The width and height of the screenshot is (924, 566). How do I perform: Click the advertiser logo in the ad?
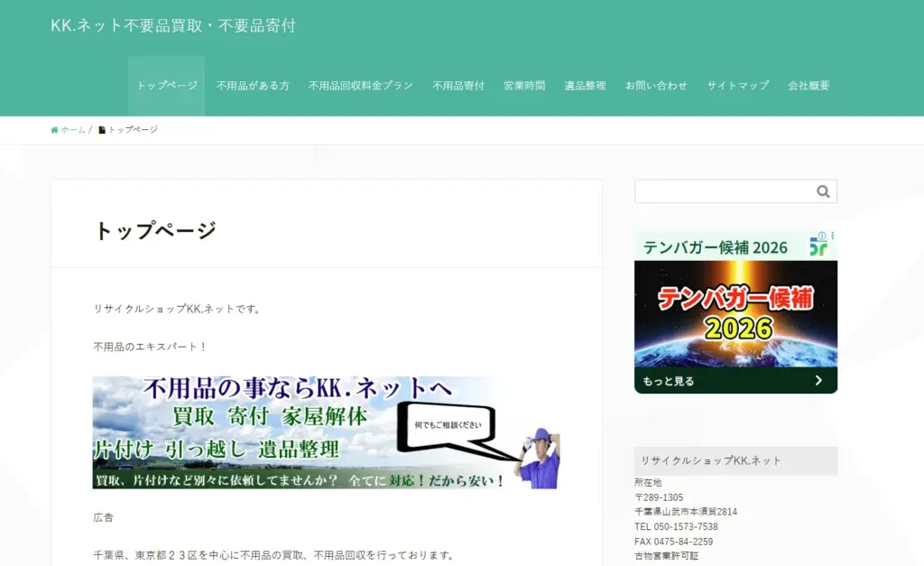[x=818, y=247]
